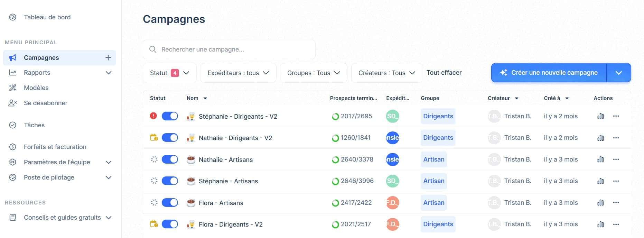Open the Expéditeurs : tous filter
This screenshot has height=238, width=644.
point(238,73)
